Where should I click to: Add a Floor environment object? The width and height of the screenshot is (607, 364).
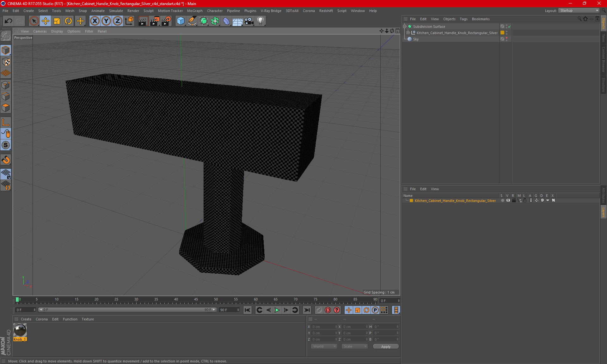pyautogui.click(x=237, y=21)
